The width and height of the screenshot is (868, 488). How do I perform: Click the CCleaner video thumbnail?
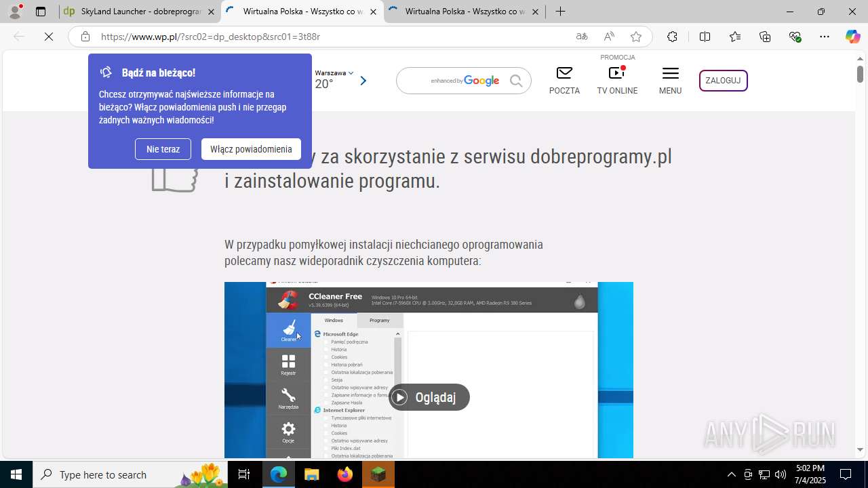coord(429,370)
